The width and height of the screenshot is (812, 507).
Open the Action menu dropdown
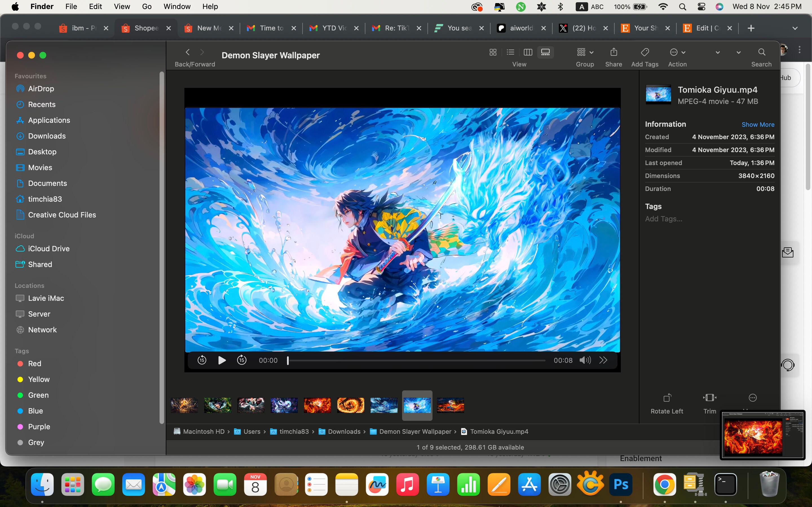point(677,52)
